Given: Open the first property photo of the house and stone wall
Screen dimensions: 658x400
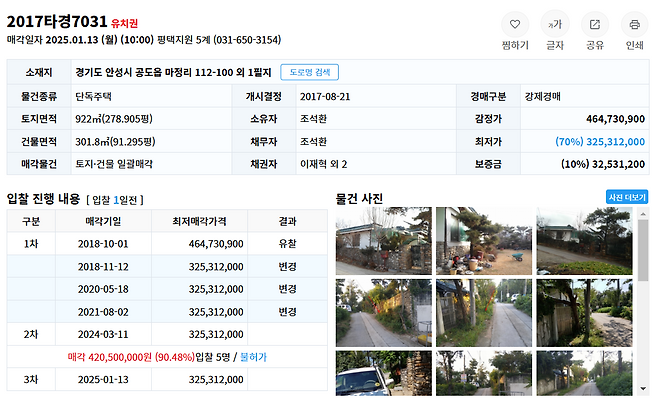Looking at the screenshot, I should coord(384,241).
